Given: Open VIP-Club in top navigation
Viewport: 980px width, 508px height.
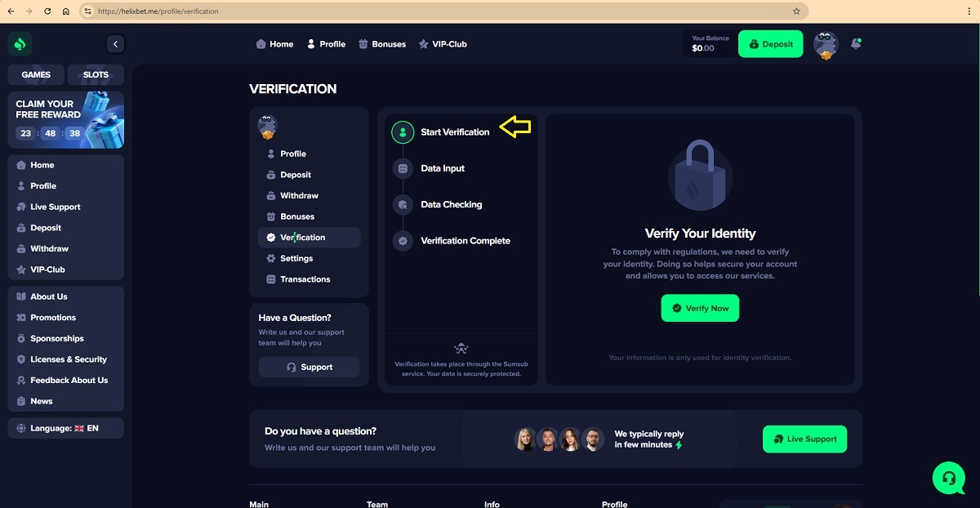Looking at the screenshot, I should 443,44.
